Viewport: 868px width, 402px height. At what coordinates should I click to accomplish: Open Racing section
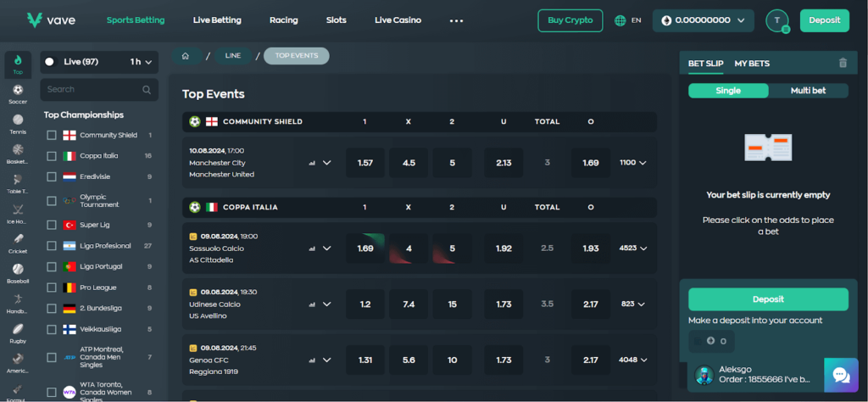(x=283, y=20)
